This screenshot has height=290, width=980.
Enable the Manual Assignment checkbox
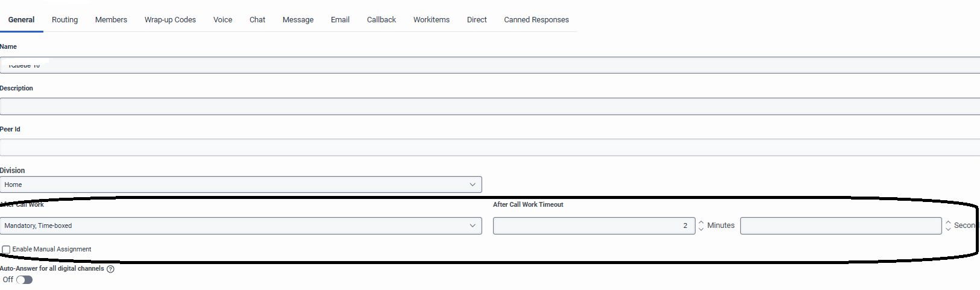coord(6,250)
